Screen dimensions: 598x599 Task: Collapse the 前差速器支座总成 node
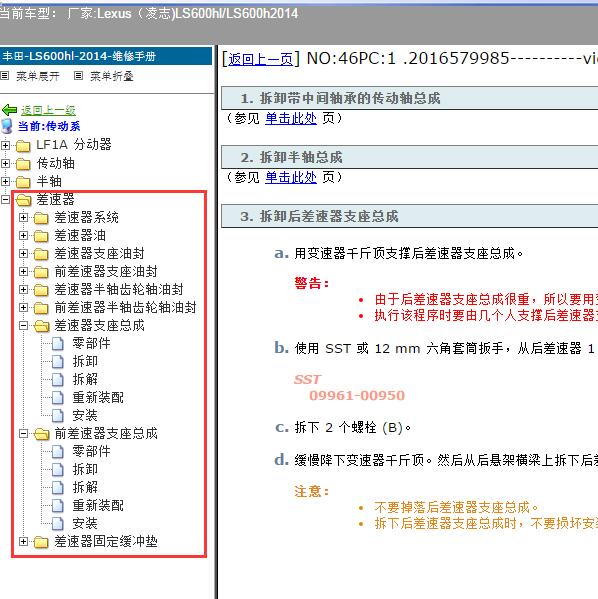coord(23,434)
